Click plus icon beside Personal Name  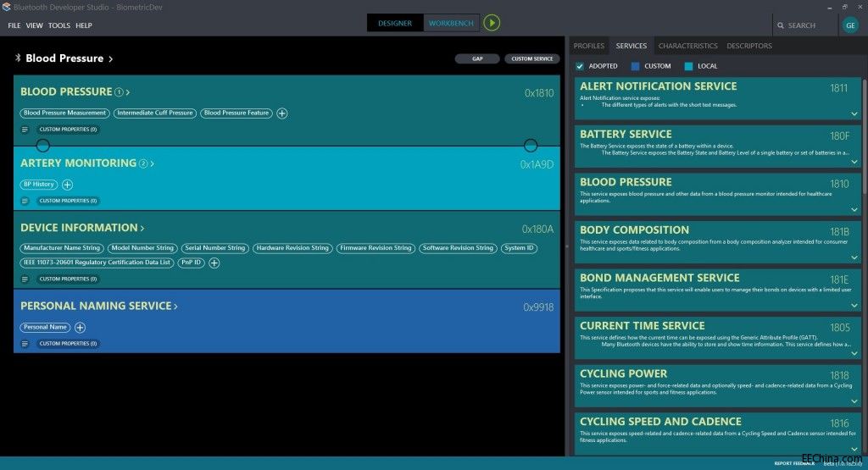[80, 328]
